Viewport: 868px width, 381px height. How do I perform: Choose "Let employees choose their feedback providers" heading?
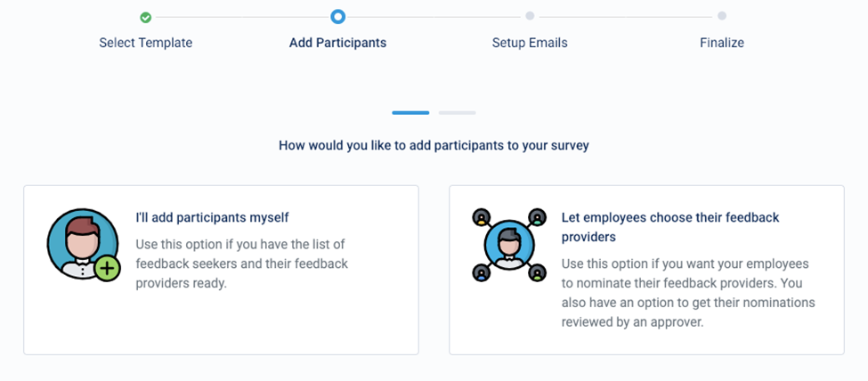tap(670, 227)
